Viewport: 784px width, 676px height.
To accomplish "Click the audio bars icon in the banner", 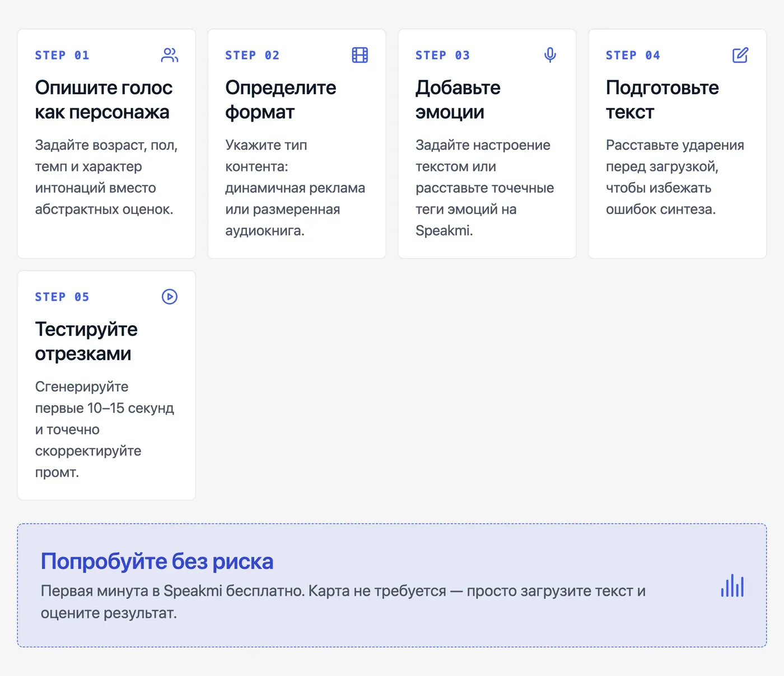I will tap(732, 585).
